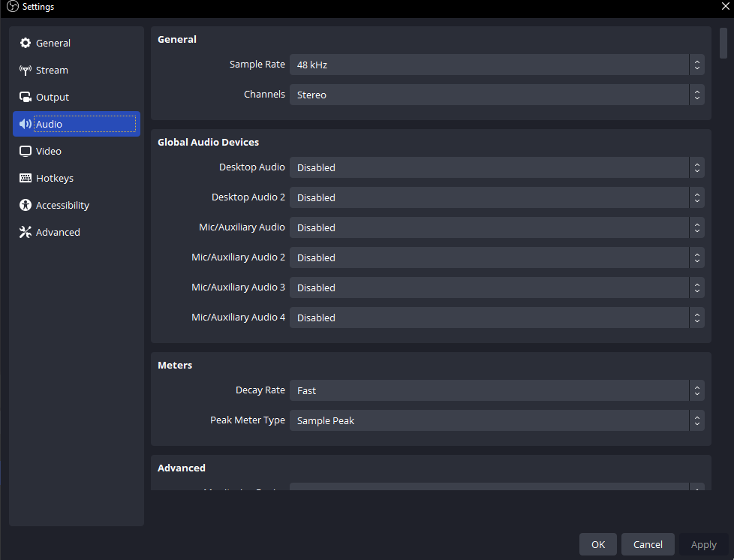734x560 pixels.
Task: Click the Video monitor icon
Action: coord(26,151)
